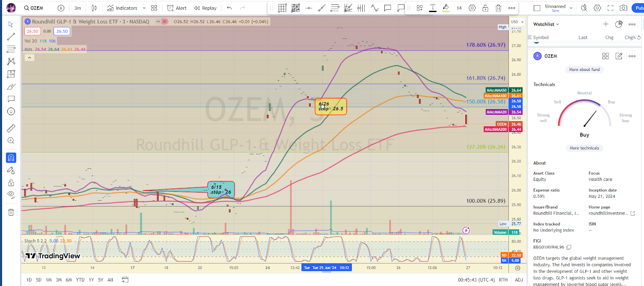Toggle magnet mode
This screenshot has width=644, height=286.
11,158
